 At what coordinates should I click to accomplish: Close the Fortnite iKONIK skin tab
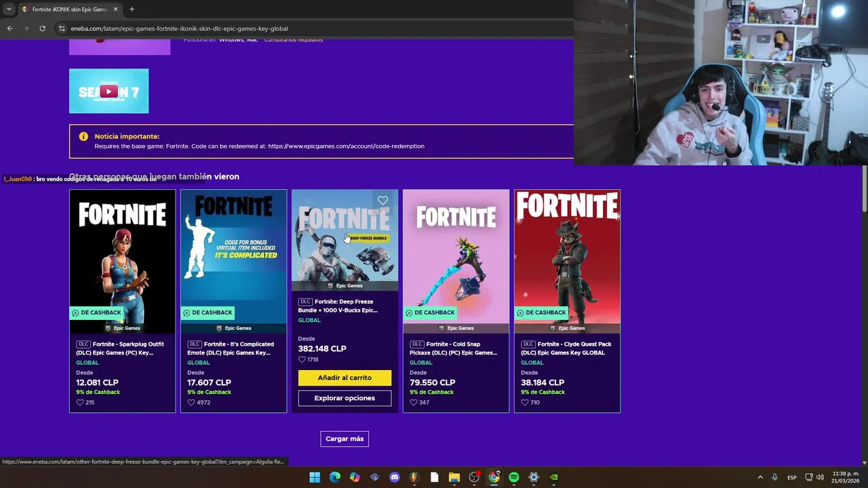coord(115,9)
